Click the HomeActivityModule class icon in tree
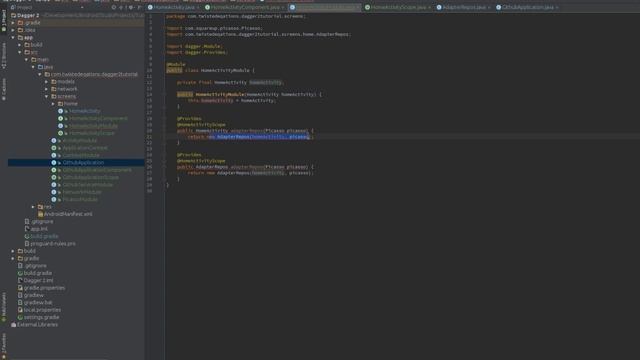This screenshot has width=640, height=360. point(60,126)
